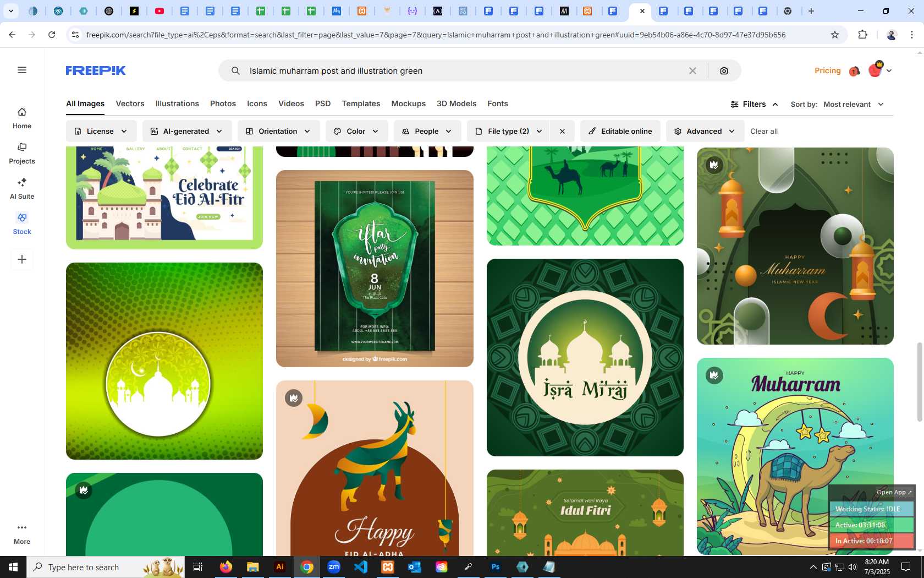Open Photoshop from taskbar

(496, 567)
